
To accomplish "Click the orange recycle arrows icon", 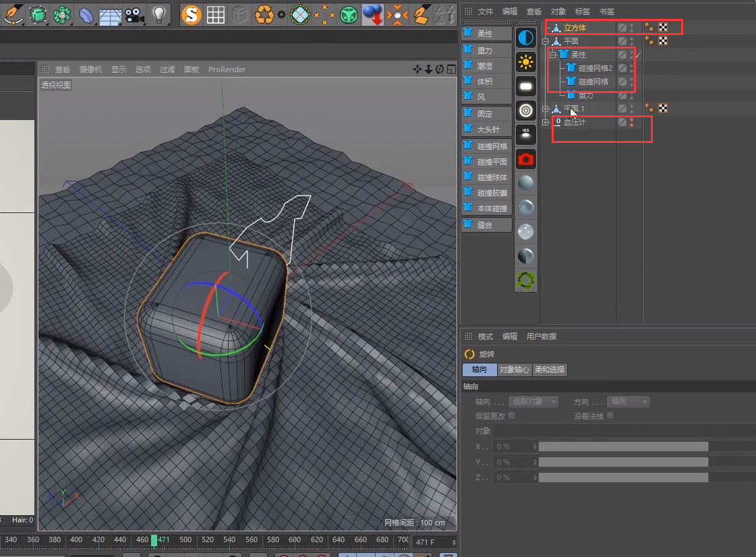I will (x=264, y=14).
